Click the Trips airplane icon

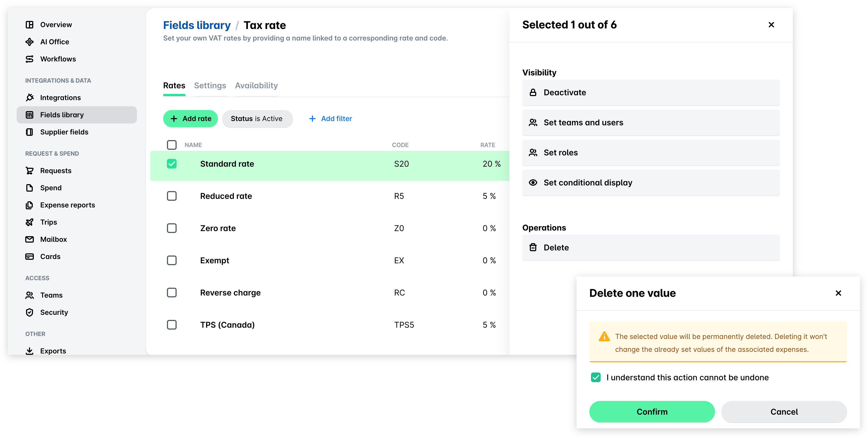click(30, 222)
